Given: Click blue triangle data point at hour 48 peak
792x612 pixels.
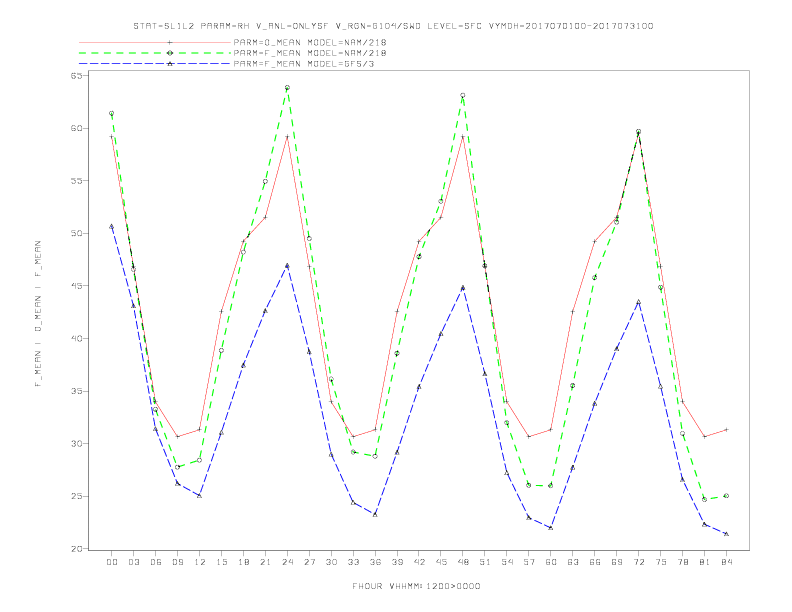Looking at the screenshot, I should pyautogui.click(x=463, y=288).
